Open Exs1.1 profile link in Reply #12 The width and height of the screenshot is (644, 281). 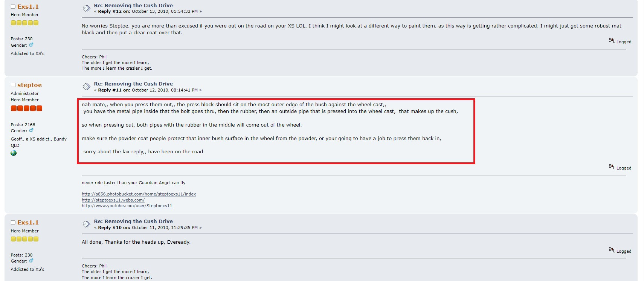(28, 7)
